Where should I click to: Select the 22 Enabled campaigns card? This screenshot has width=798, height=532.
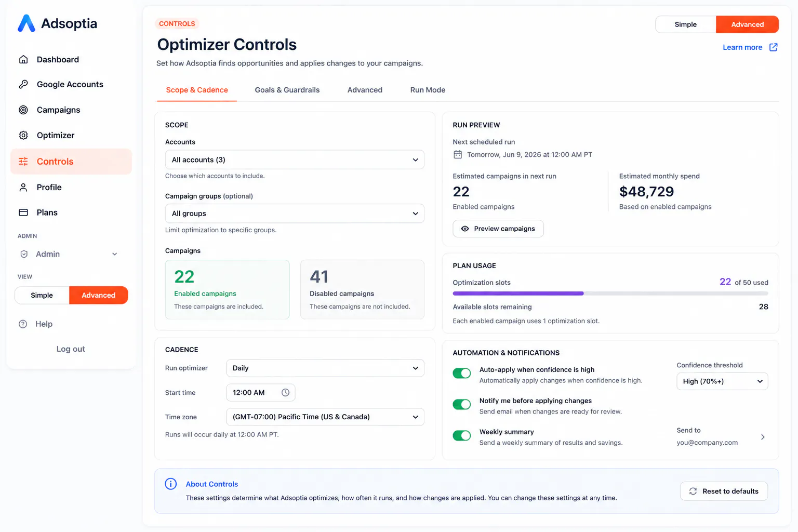227,289
